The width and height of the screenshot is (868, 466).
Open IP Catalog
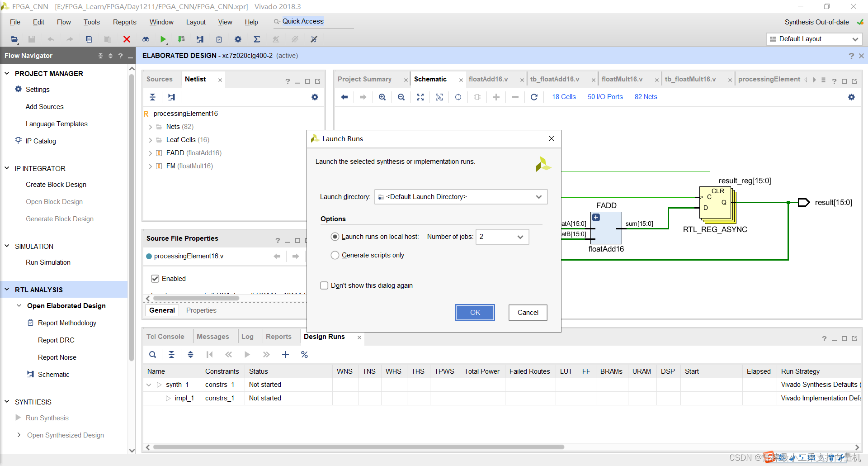41,141
